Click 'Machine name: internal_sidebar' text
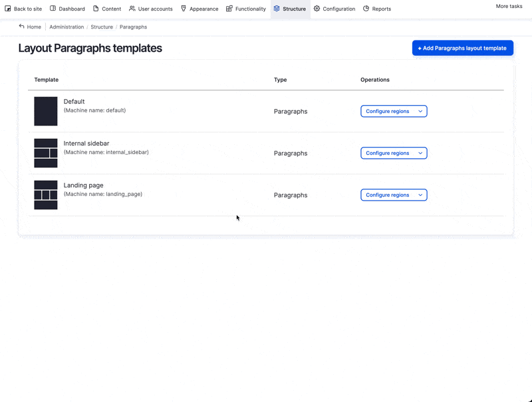Viewport: 532px width, 402px height. 106,152
